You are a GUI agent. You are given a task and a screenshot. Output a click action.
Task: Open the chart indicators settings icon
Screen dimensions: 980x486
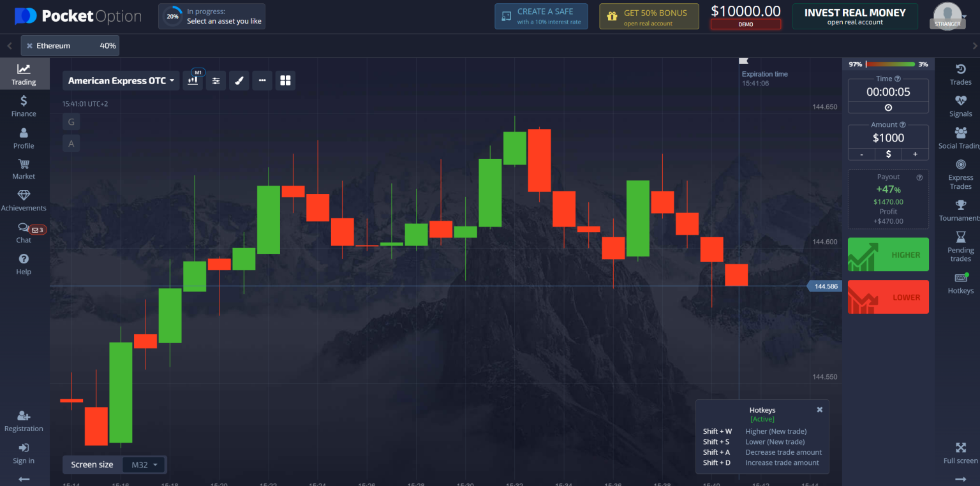(216, 80)
